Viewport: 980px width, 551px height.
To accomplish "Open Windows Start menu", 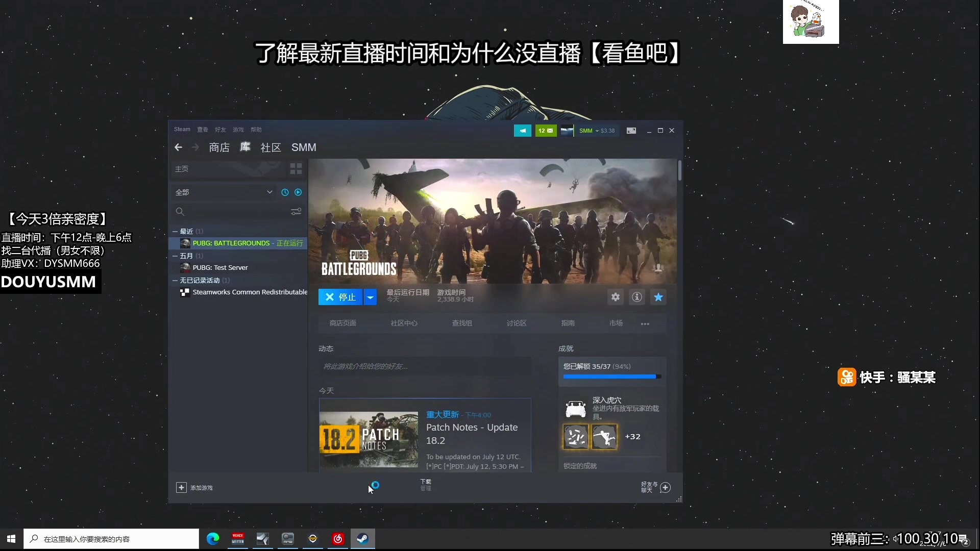I will (x=11, y=539).
